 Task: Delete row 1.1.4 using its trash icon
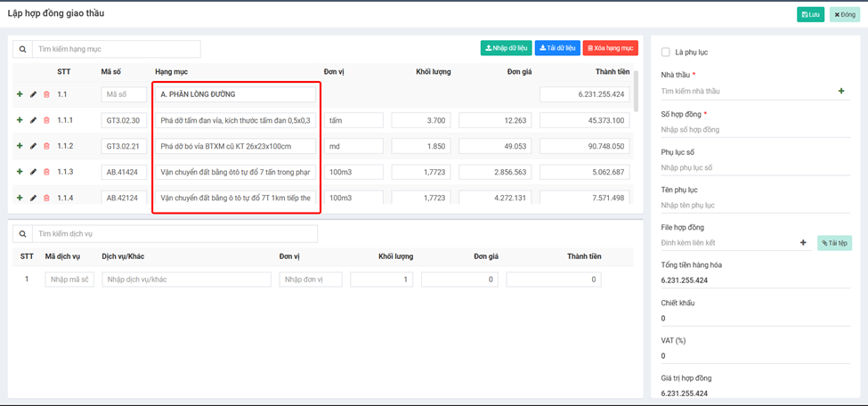(47, 198)
